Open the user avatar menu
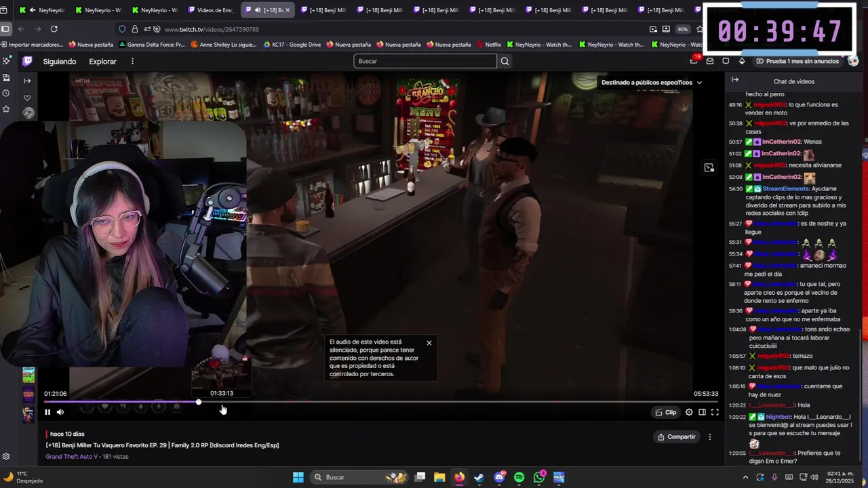The image size is (868, 488). pyautogui.click(x=853, y=61)
